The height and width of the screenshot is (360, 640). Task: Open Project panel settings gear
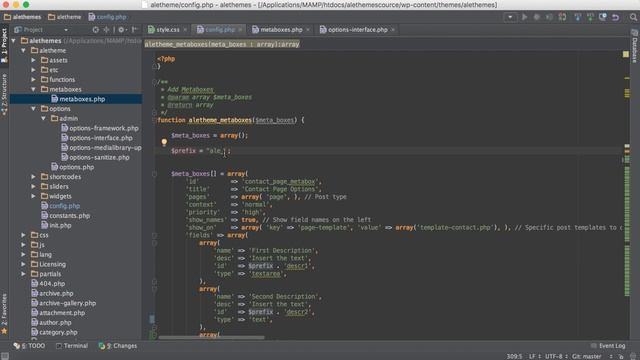[x=121, y=30]
